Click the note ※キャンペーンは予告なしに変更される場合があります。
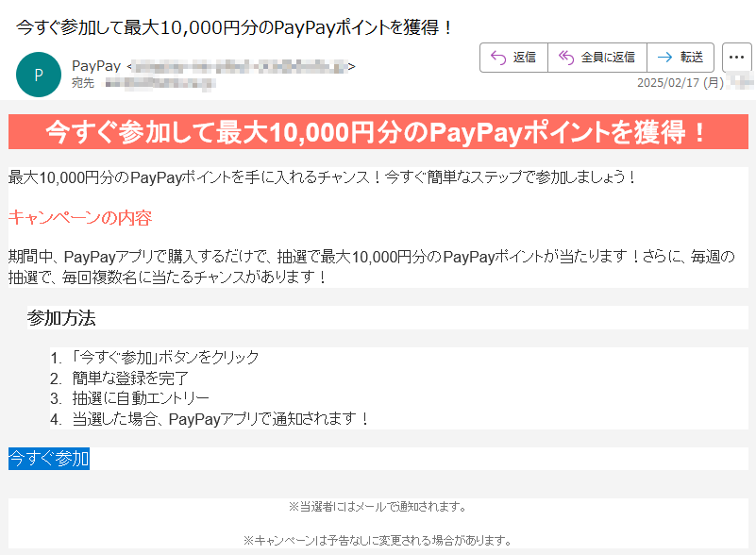Screen dimensions: 756x555 378,540
